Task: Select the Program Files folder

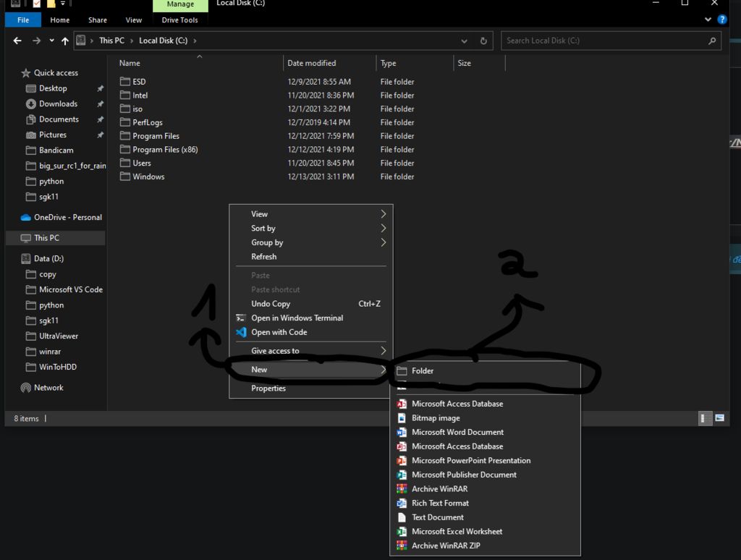Action: point(156,136)
